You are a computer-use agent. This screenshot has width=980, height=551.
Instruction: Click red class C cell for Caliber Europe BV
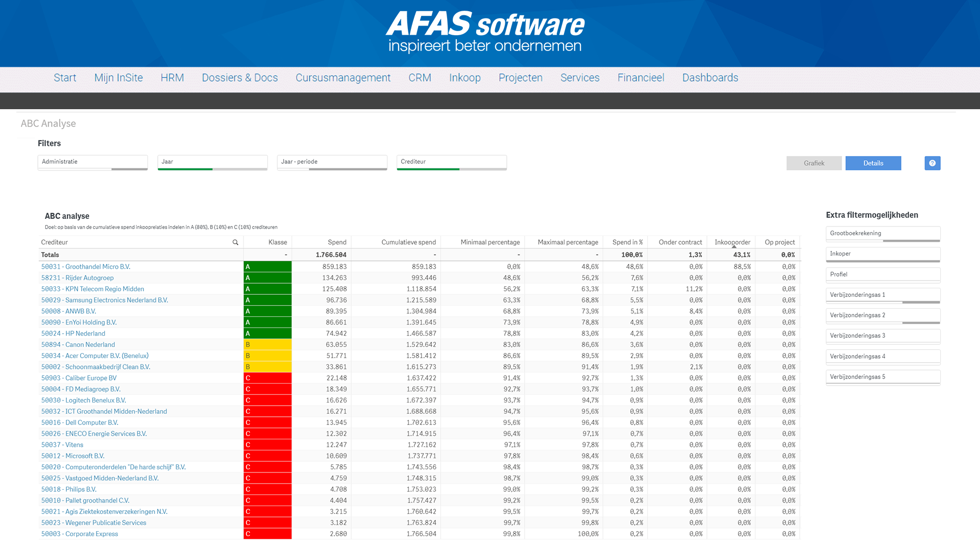point(267,378)
